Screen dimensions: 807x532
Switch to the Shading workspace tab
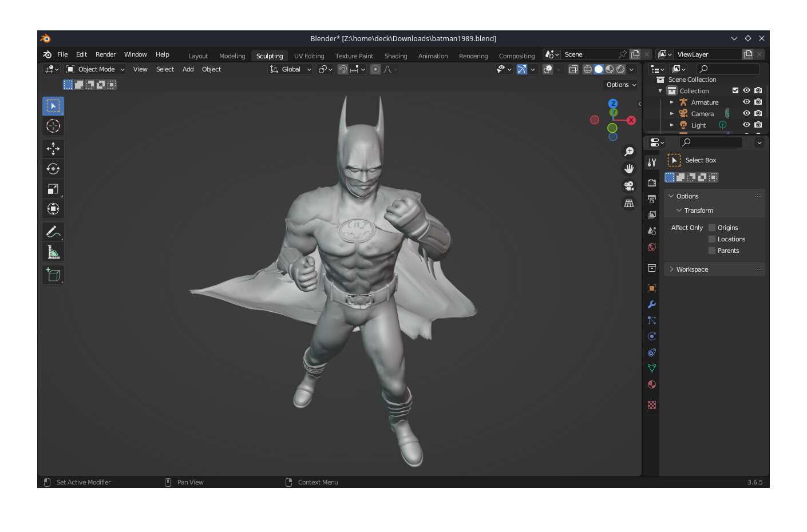pyautogui.click(x=395, y=56)
